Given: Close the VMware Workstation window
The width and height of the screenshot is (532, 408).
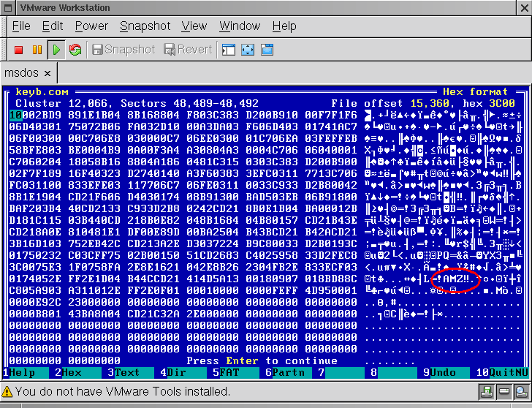Looking at the screenshot, I should click(524, 8).
